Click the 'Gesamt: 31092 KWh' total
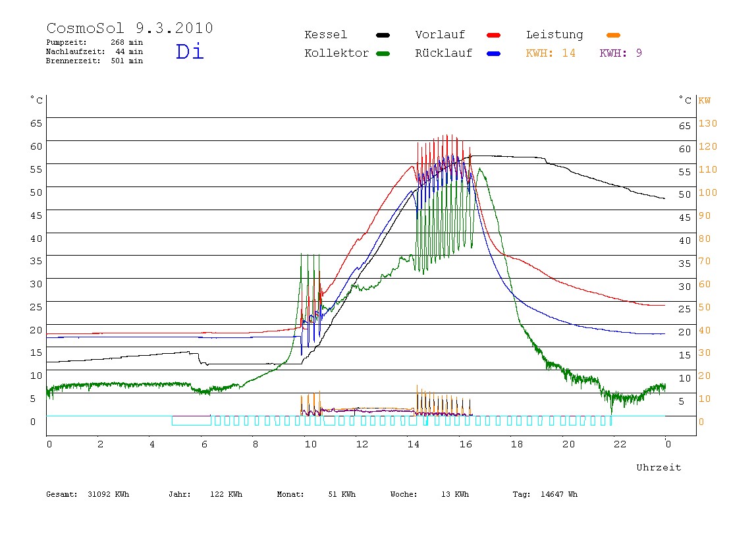The width and height of the screenshot is (756, 535). (88, 494)
